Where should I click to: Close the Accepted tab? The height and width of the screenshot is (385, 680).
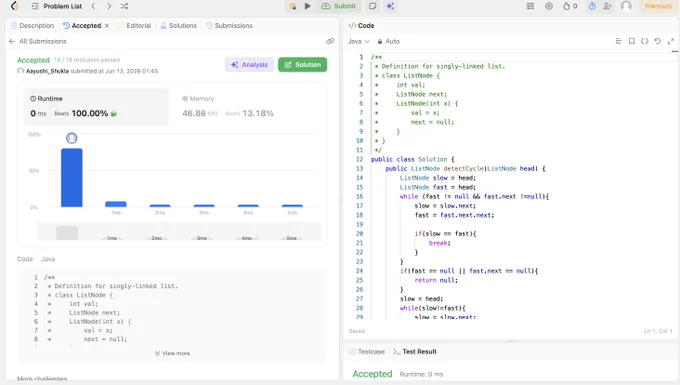(x=107, y=26)
